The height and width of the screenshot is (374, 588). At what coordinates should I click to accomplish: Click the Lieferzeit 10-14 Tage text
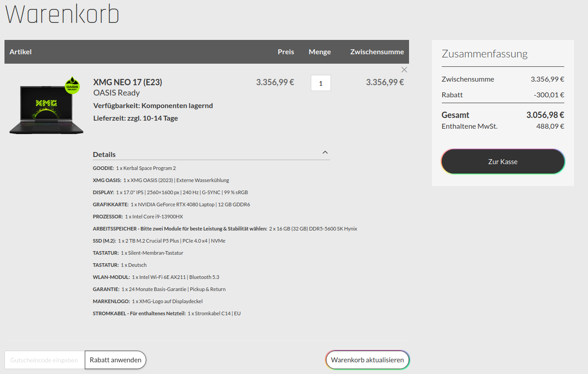tap(135, 118)
